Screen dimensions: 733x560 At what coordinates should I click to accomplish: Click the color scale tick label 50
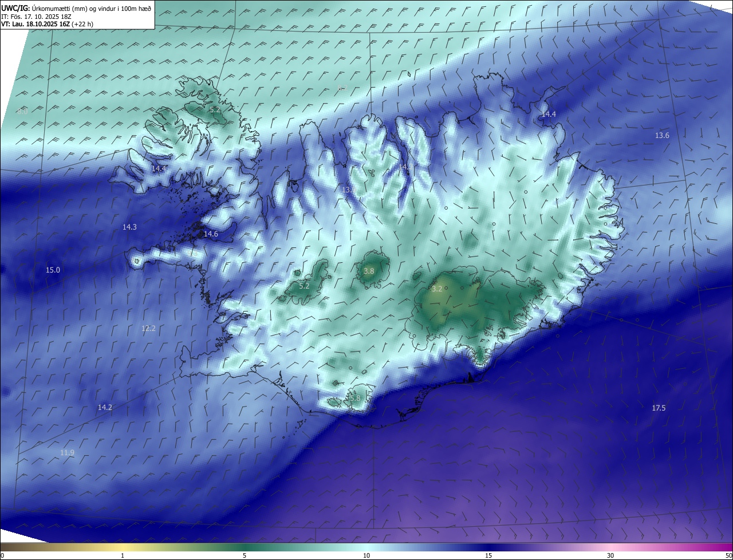tap(728, 555)
